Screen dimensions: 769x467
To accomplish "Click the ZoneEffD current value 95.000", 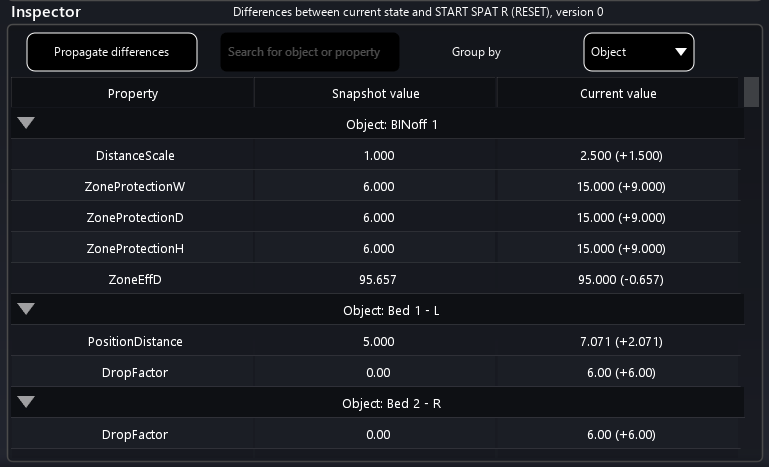I will (x=618, y=280).
